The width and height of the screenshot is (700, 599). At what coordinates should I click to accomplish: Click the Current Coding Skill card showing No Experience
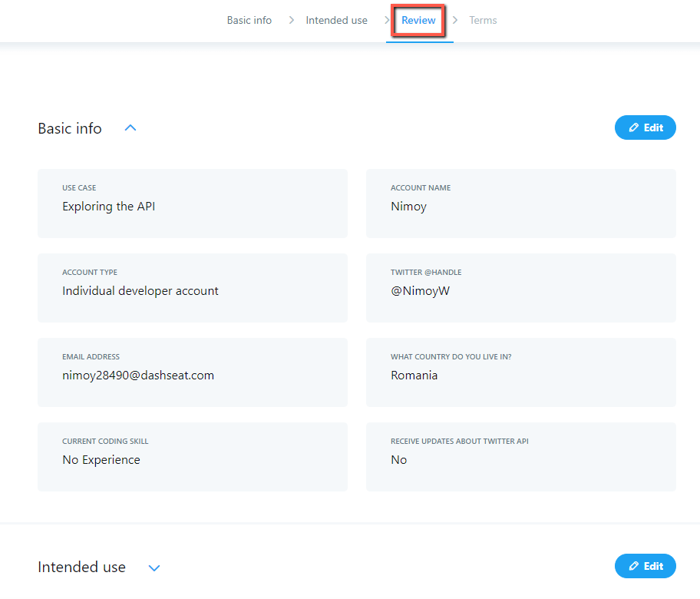[192, 457]
